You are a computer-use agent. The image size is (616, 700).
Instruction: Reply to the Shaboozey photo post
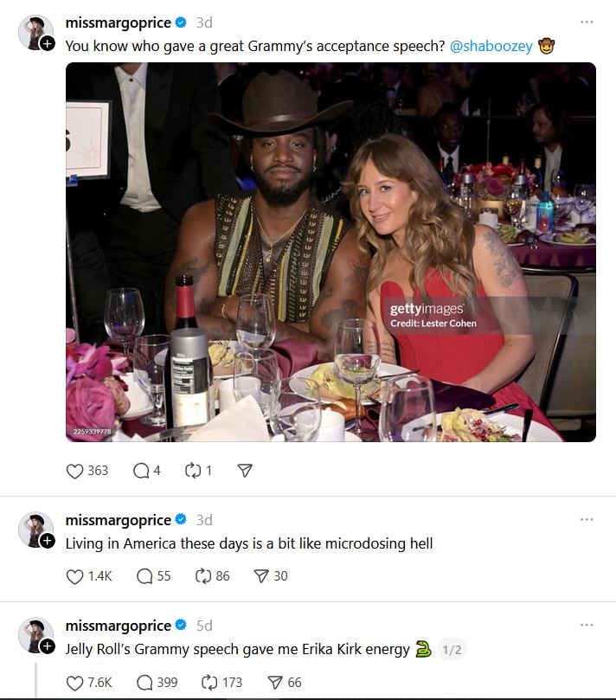pyautogui.click(x=141, y=470)
